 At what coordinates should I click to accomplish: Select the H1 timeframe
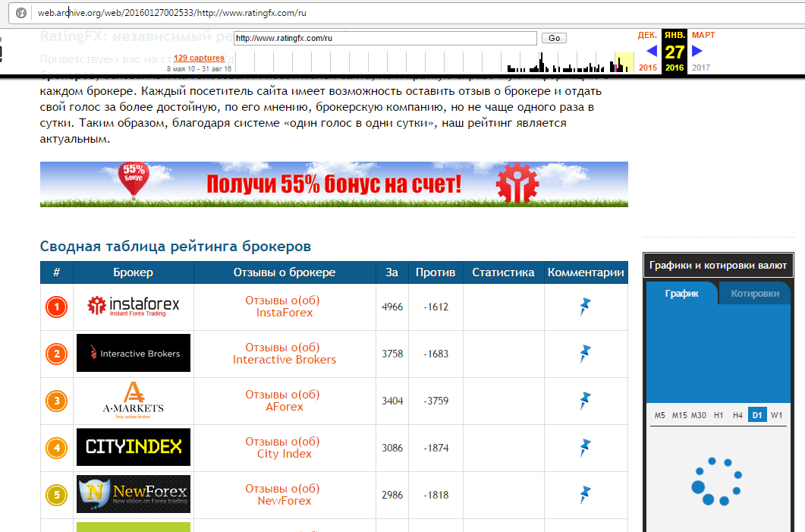click(x=719, y=415)
